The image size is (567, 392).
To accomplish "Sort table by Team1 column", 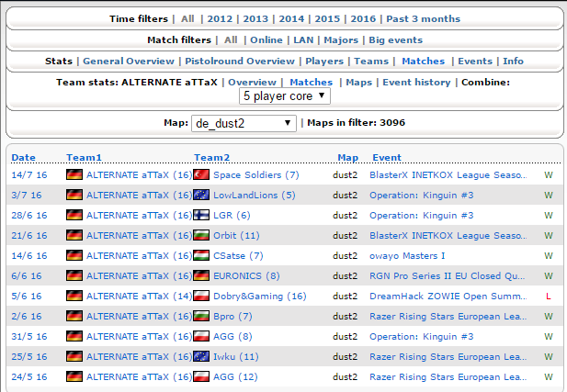I will (x=84, y=158).
